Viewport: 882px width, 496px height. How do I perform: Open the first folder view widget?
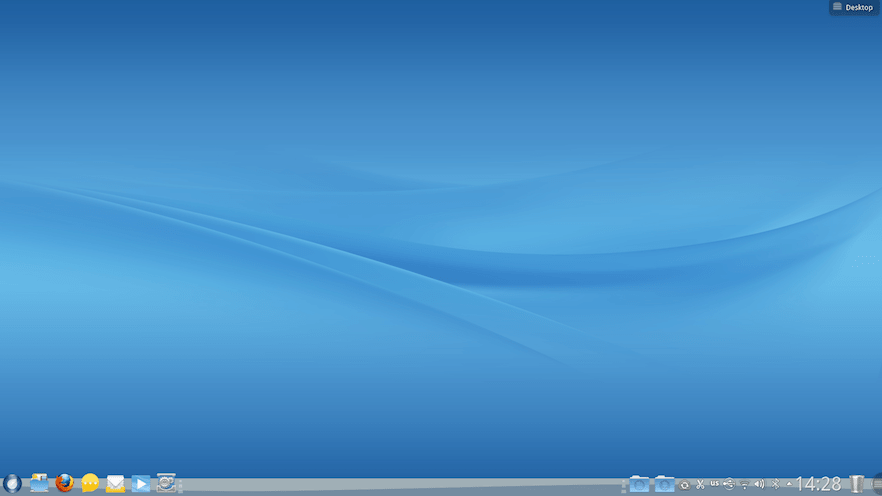click(x=639, y=485)
